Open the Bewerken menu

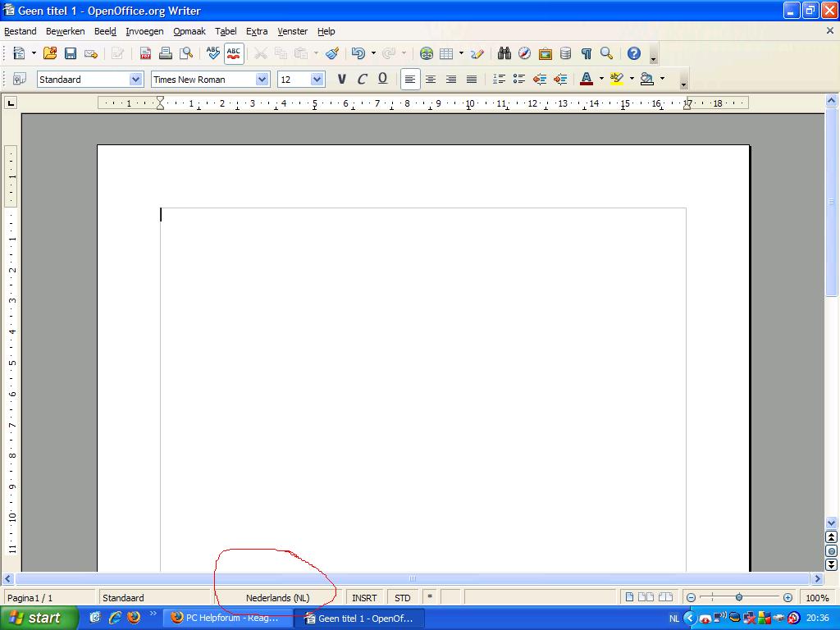pyautogui.click(x=66, y=32)
